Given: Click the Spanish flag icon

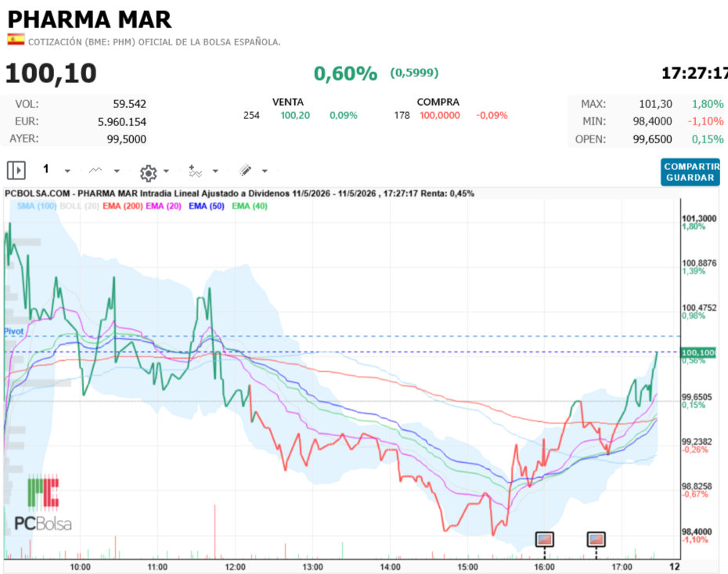Looking at the screenshot, I should pos(16,40).
